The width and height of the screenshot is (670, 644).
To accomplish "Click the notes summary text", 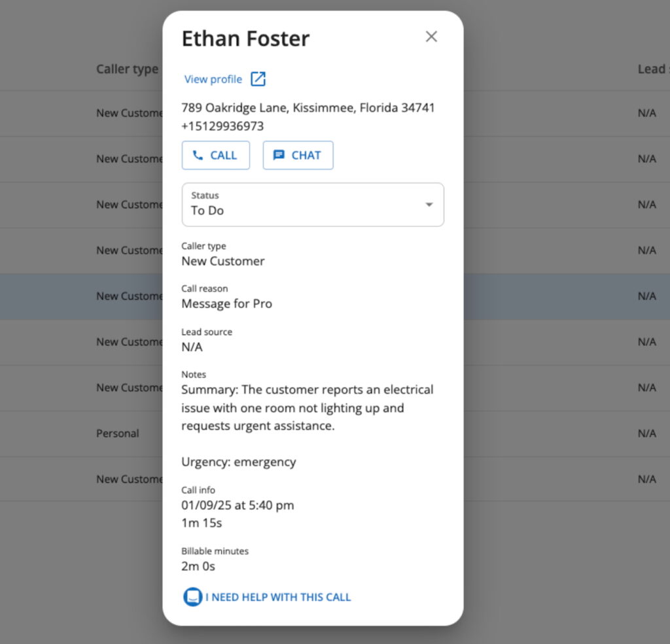I will [308, 408].
